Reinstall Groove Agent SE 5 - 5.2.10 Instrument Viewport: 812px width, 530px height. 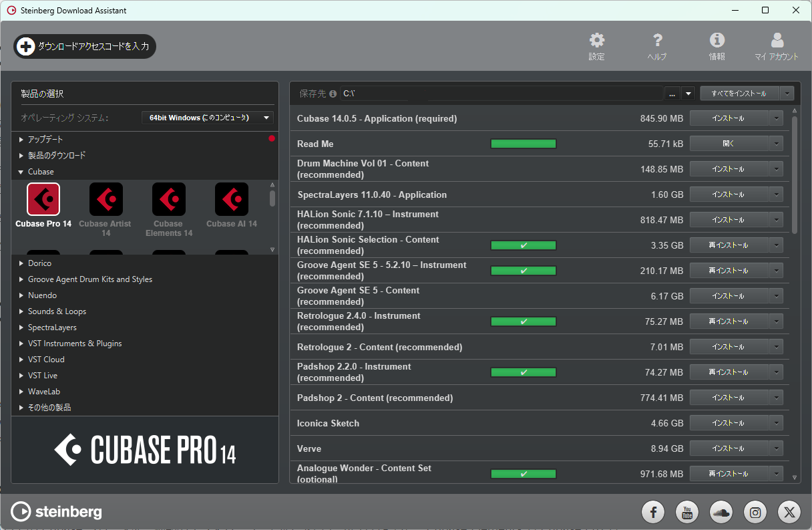click(729, 271)
